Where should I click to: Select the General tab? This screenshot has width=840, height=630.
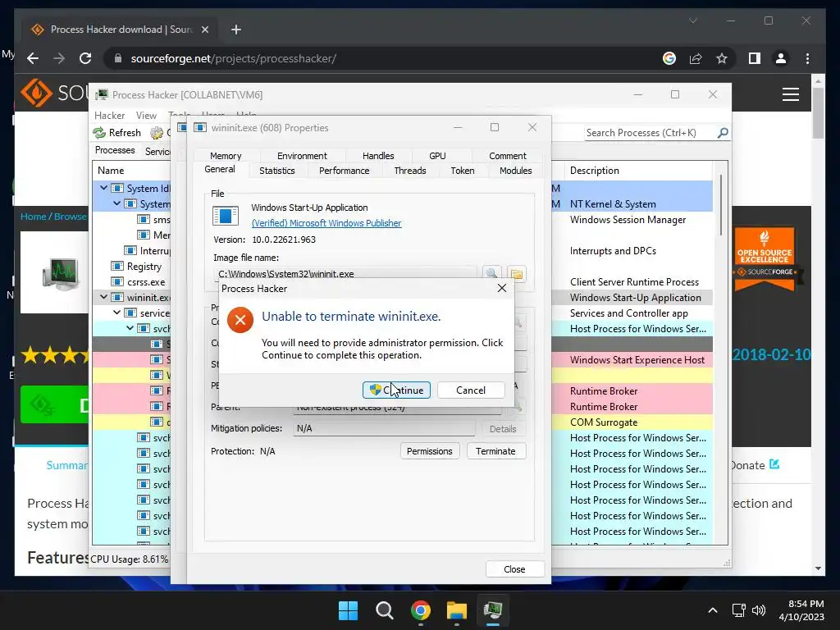pos(220,169)
